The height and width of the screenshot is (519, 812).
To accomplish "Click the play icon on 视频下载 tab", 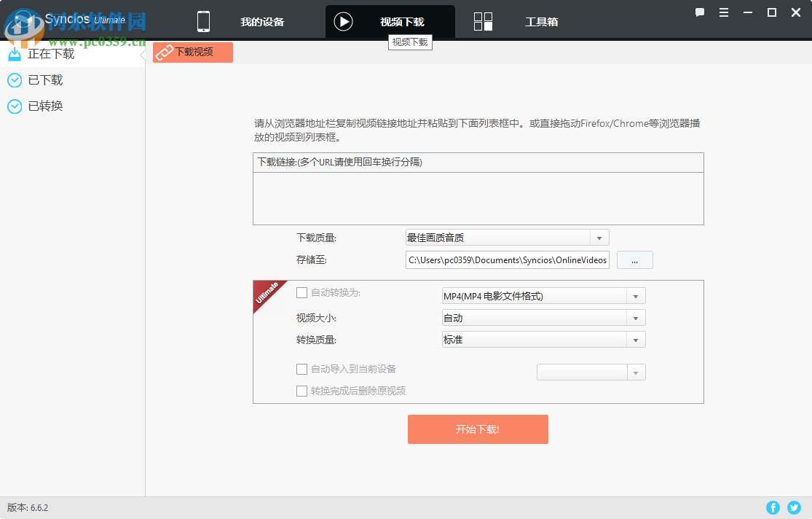I will coord(343,20).
